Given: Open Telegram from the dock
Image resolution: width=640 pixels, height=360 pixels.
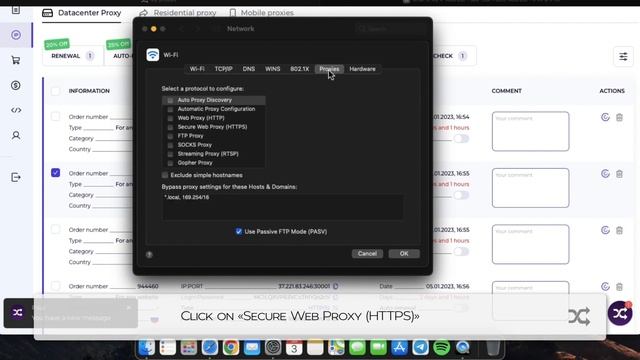Looking at the screenshot, I should 420,347.
